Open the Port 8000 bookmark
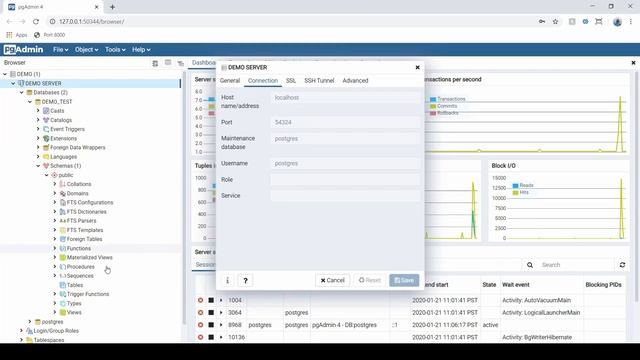Screen dimensions: 640x360 (x=50, y=35)
